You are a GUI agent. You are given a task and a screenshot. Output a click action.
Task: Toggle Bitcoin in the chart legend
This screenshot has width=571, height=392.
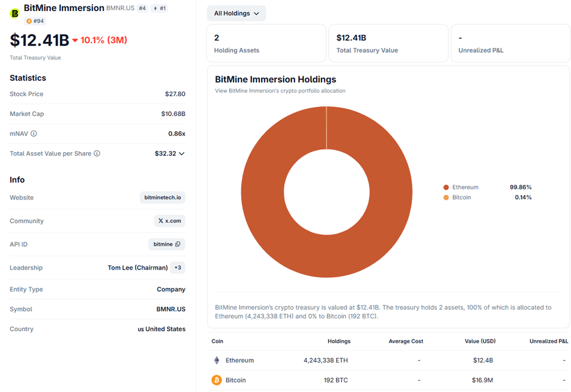460,197
